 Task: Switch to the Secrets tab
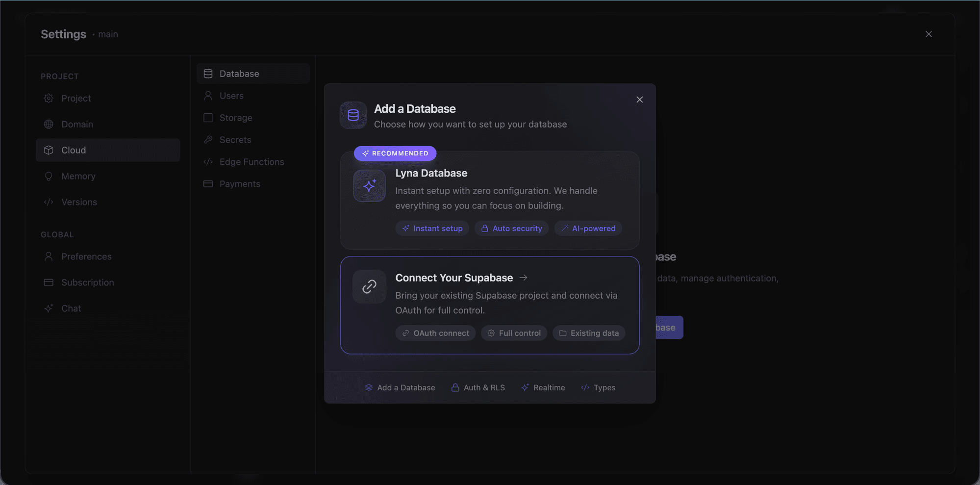coord(253,140)
